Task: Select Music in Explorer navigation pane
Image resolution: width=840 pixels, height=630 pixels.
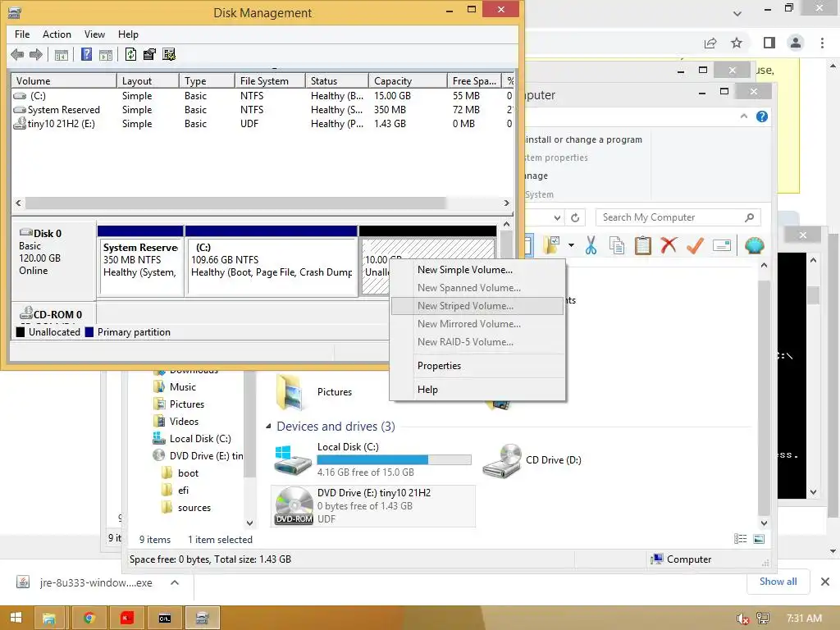Action: [x=182, y=387]
